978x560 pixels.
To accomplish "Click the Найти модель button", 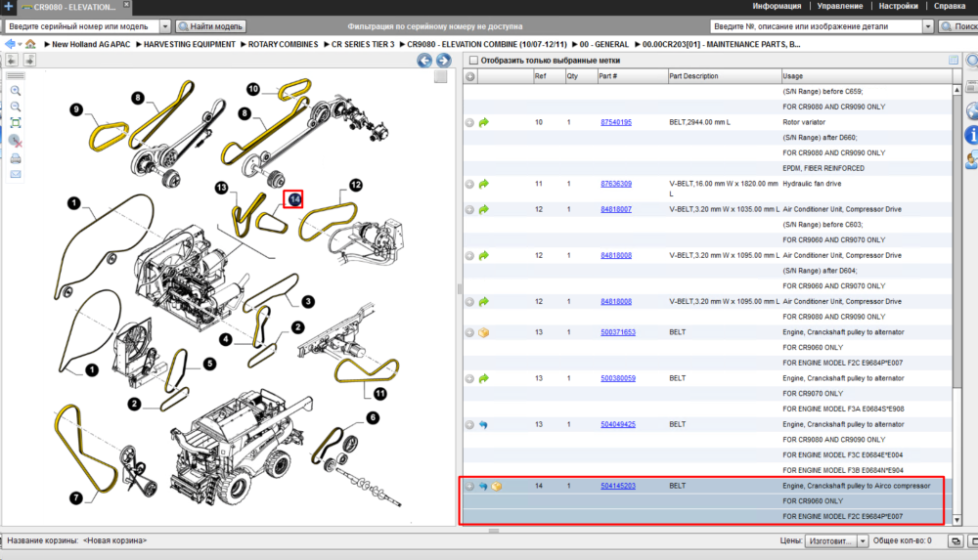I will pos(211,26).
